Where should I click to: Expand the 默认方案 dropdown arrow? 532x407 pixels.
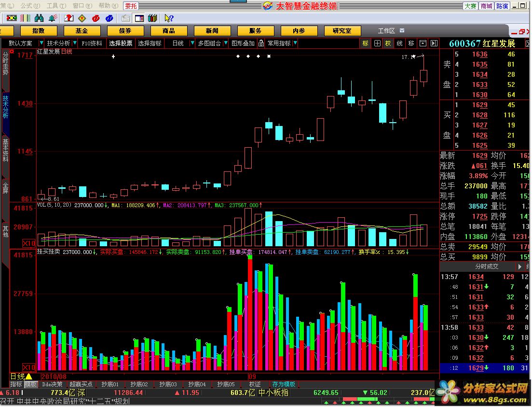41,43
